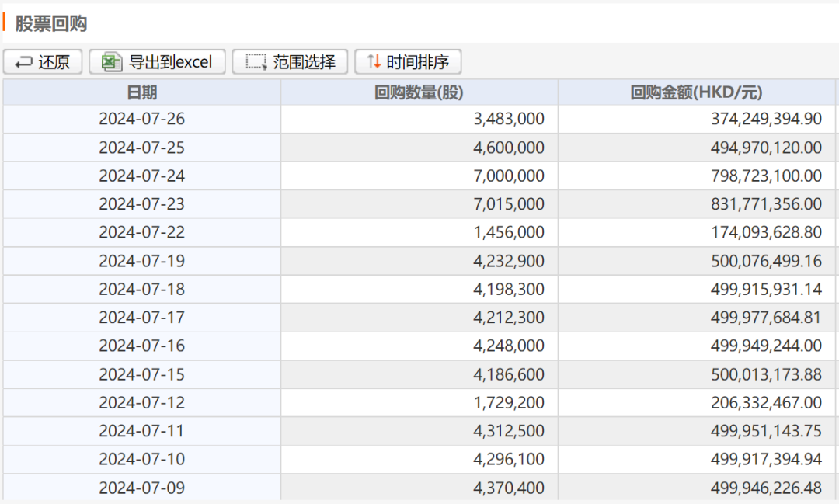Click the amount 499,949,244.00
The width and height of the screenshot is (839, 504).
[x=766, y=346]
